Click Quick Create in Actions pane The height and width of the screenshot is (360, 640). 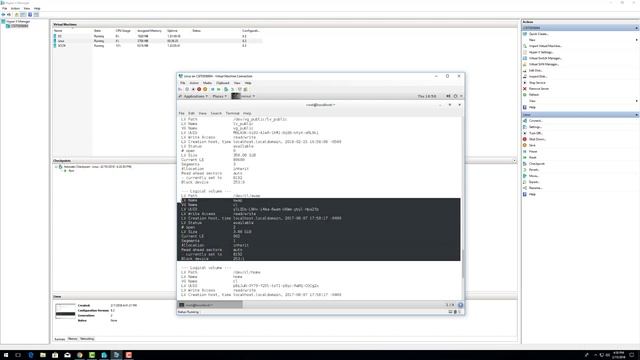pos(538,34)
